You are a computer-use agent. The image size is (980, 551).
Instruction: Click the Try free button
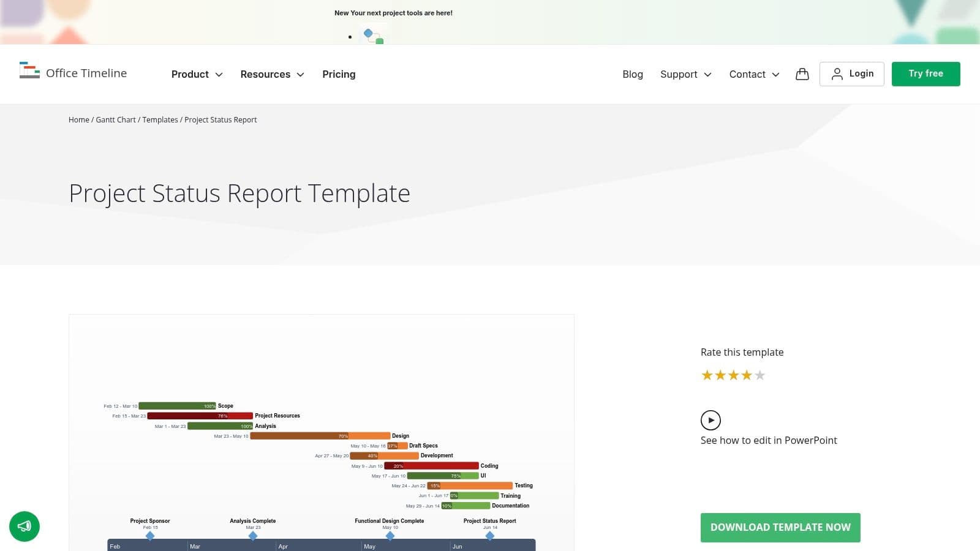(x=925, y=73)
